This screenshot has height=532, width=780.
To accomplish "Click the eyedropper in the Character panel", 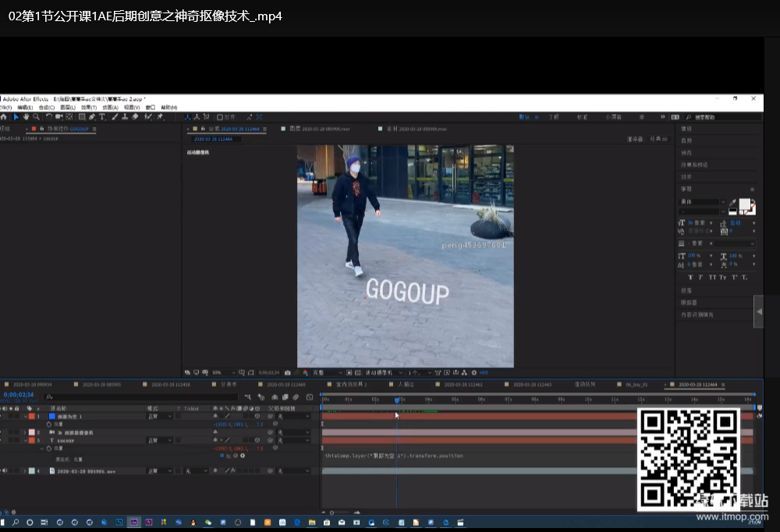I will point(732,204).
